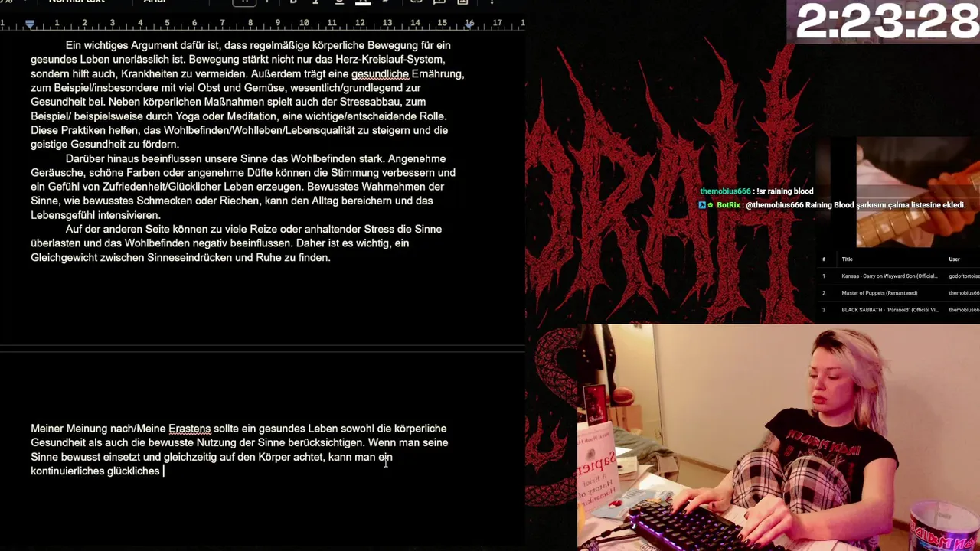980x551 pixels.
Task: Click the word "Meditation" in the document
Action: pos(253,116)
